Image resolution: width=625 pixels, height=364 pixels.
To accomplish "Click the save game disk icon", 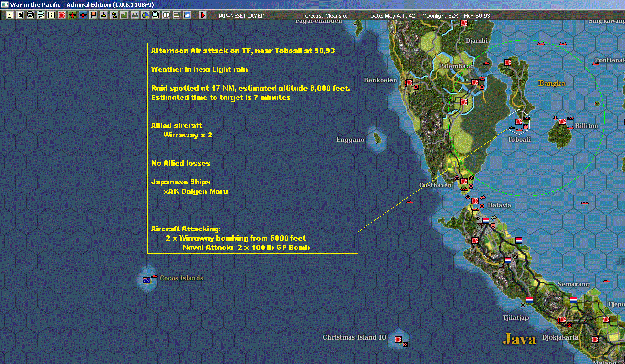I will tap(10, 15).
